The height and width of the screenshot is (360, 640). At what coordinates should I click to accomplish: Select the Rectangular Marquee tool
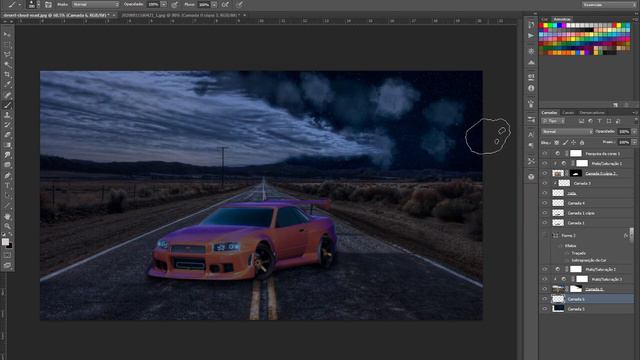click(7, 44)
